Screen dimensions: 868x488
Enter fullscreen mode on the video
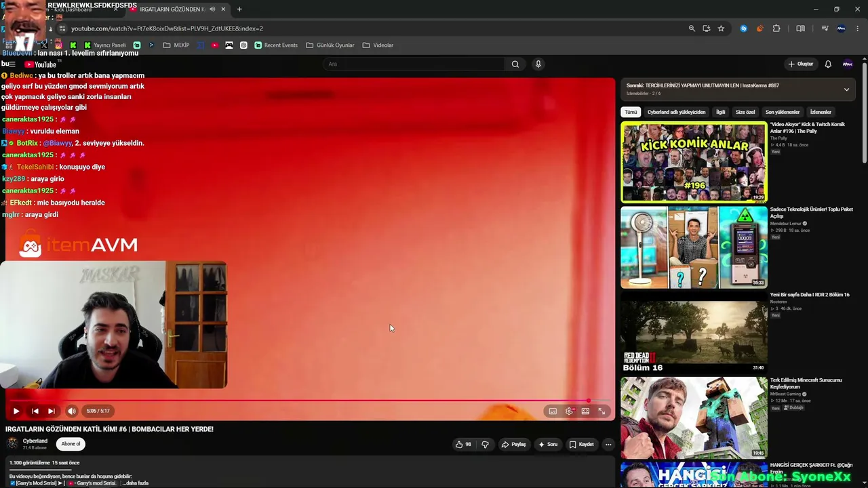[x=601, y=411]
